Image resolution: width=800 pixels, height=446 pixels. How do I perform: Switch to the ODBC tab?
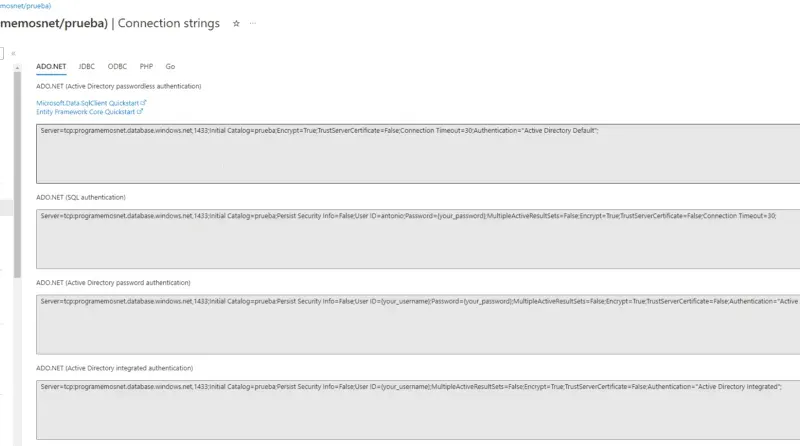point(117,66)
